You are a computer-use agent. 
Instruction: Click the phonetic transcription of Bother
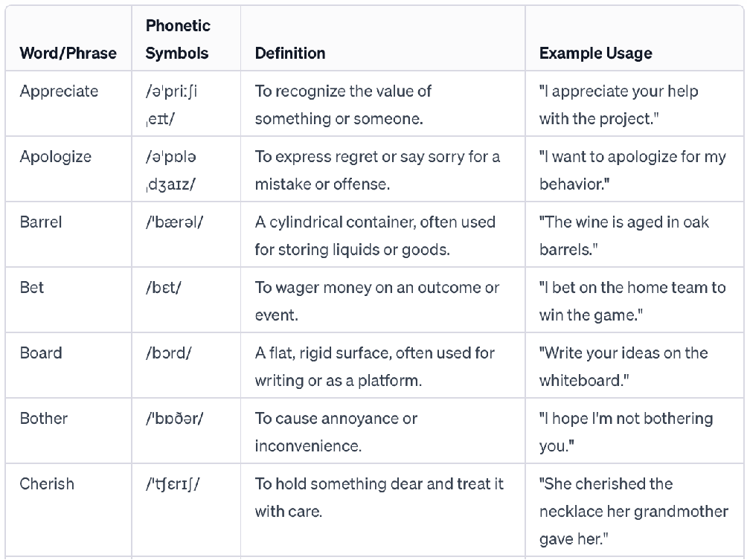[175, 419]
